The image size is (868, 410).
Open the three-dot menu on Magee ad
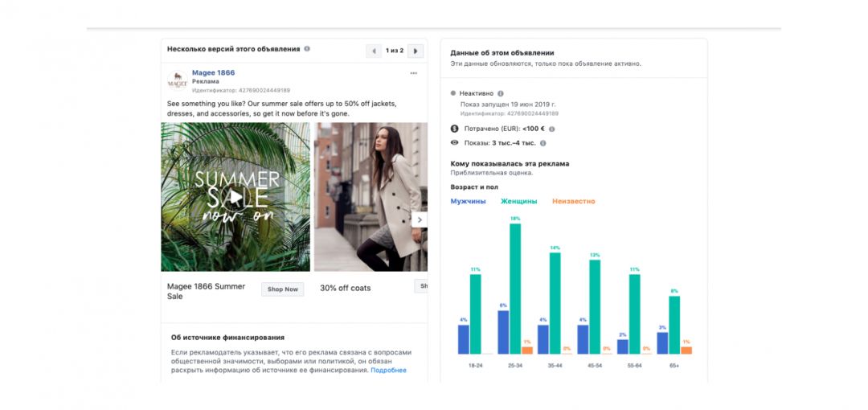[414, 73]
